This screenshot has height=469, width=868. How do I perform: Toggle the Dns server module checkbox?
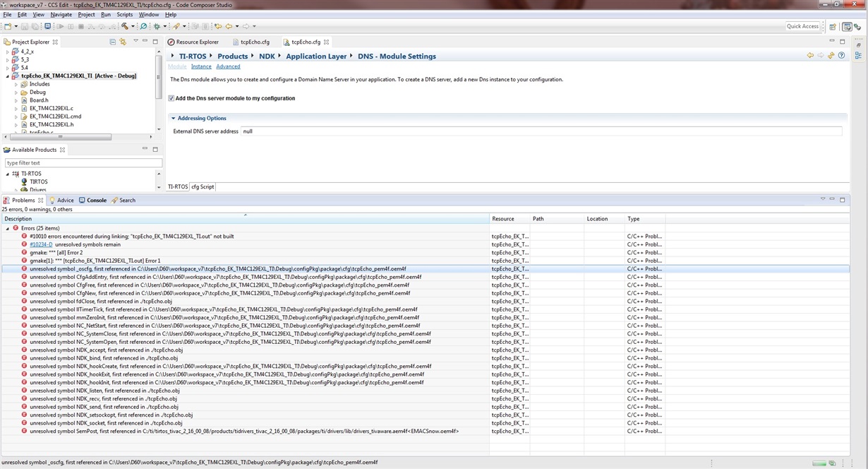pos(171,98)
